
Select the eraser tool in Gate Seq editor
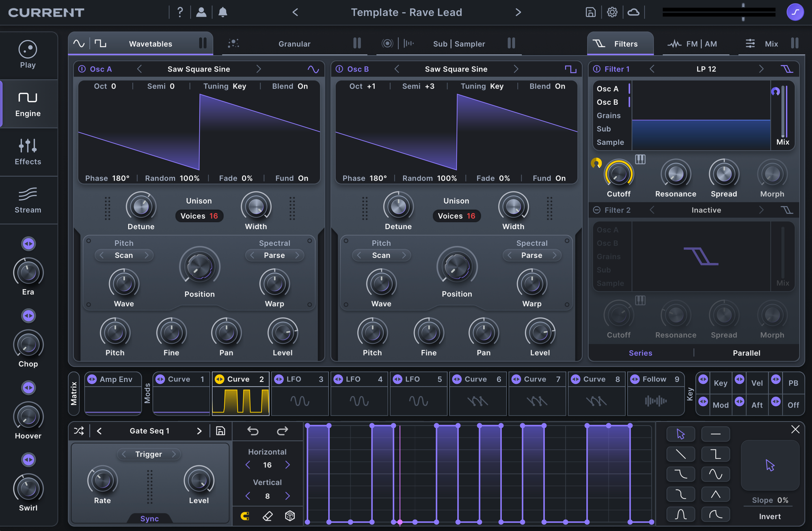268,516
